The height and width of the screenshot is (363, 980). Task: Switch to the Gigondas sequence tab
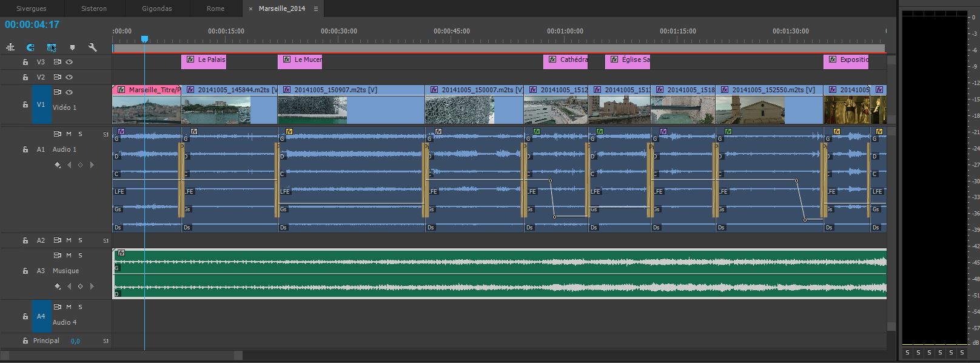click(x=157, y=8)
